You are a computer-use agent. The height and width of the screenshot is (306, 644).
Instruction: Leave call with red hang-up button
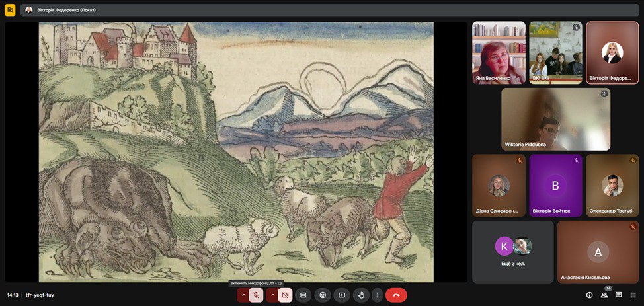coord(396,295)
